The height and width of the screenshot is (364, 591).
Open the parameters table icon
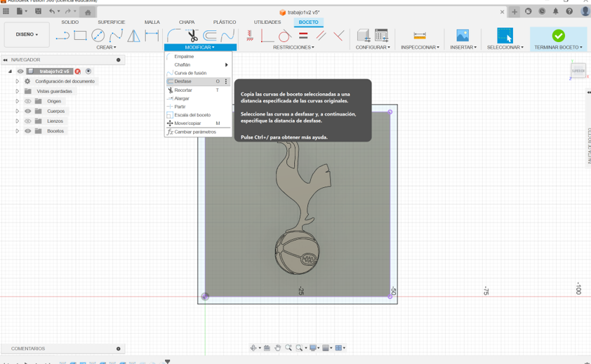[381, 36]
